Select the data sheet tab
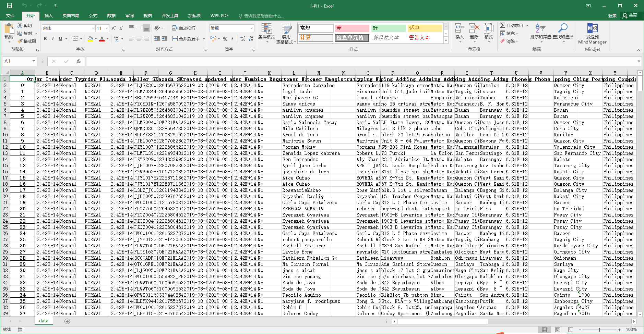Viewport: 644px width, 334px height. tap(44, 321)
